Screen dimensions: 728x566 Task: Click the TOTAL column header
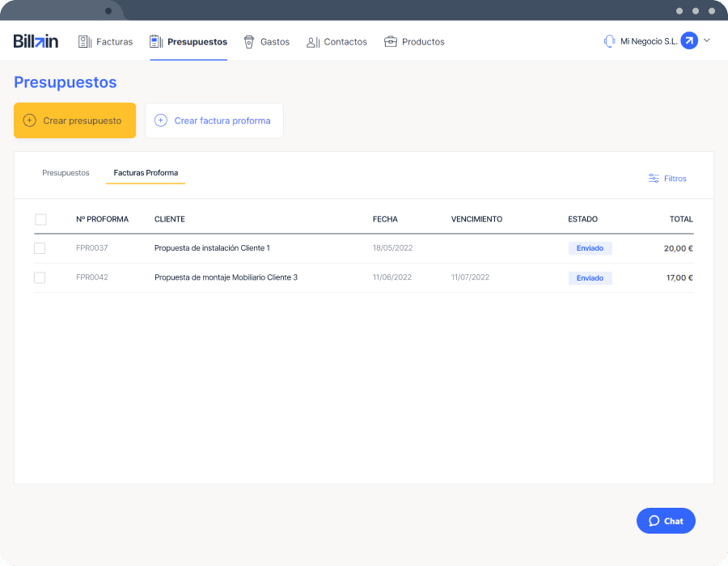pos(681,219)
